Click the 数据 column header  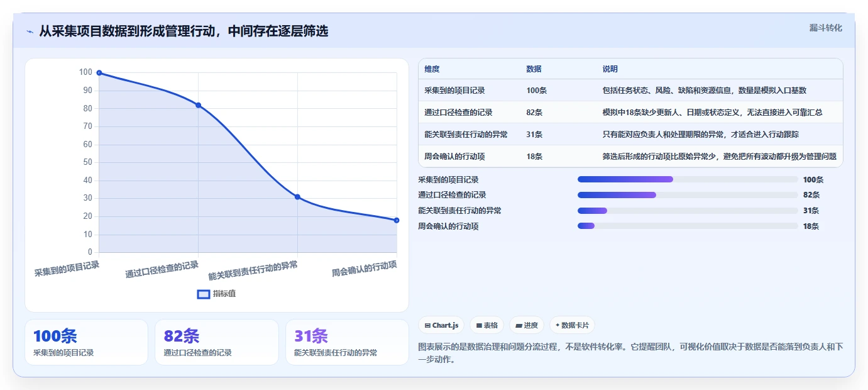pyautogui.click(x=534, y=69)
